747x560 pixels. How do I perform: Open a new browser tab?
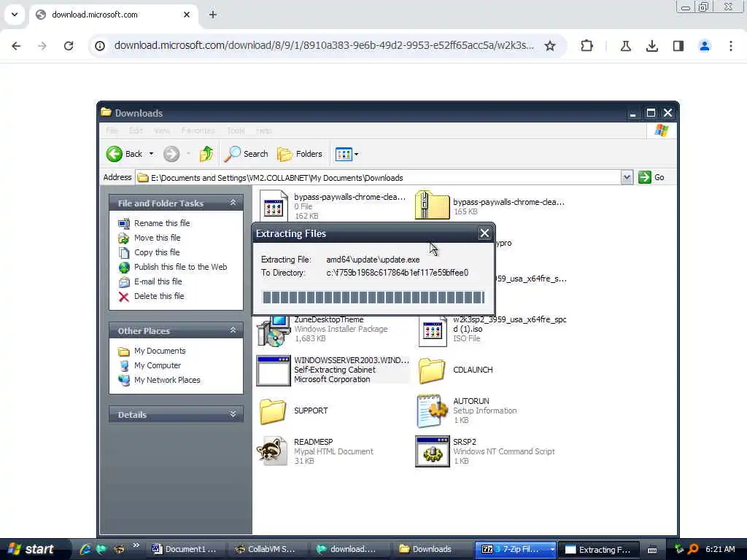pos(213,15)
